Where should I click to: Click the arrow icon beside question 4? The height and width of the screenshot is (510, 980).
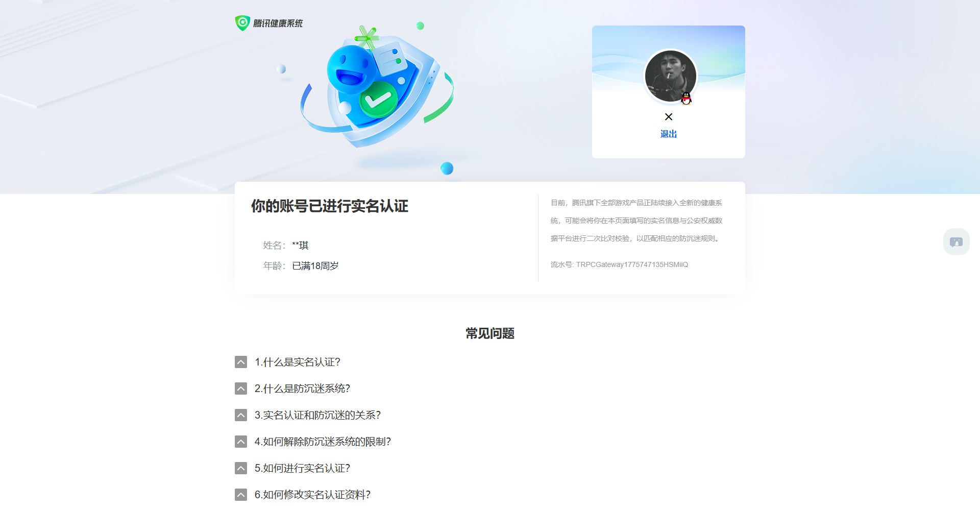(x=240, y=441)
